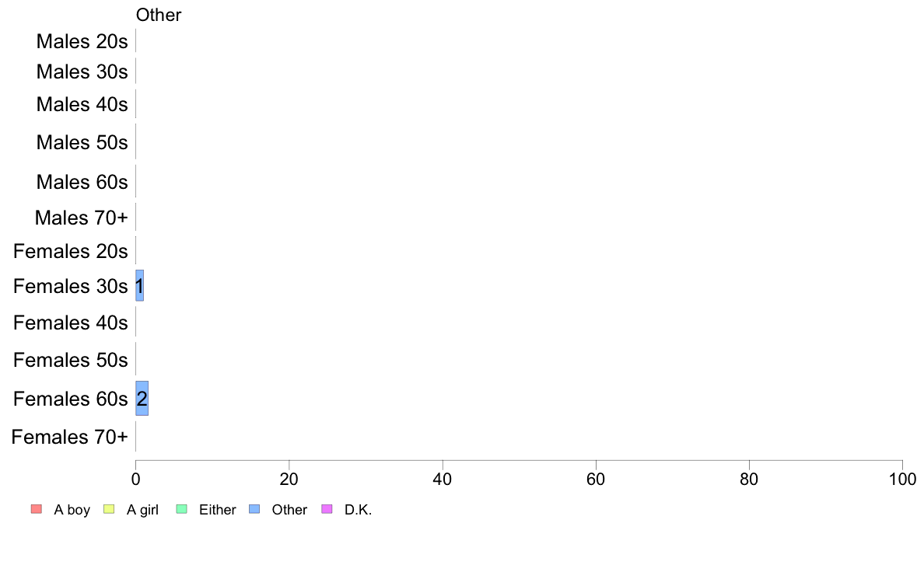Click the Males 70+ row label
The height and width of the screenshot is (572, 924).
click(x=82, y=218)
